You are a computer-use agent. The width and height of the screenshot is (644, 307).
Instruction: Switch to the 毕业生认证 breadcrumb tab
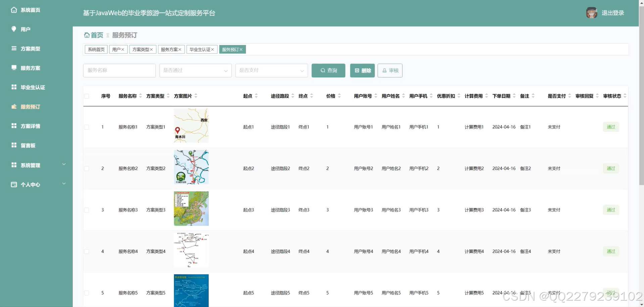click(x=200, y=49)
